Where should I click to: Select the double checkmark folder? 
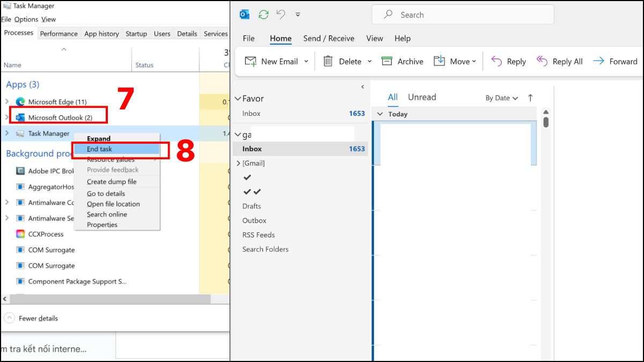[252, 192]
